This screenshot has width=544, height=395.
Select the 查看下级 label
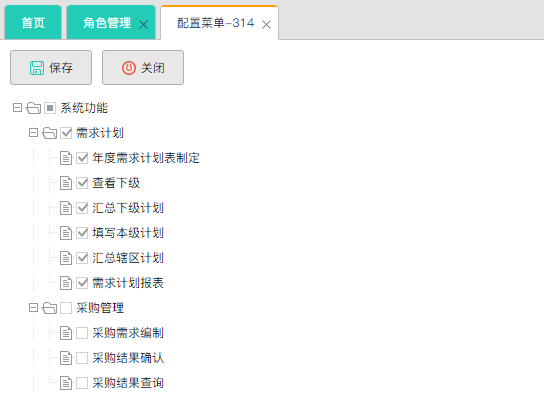116,183
